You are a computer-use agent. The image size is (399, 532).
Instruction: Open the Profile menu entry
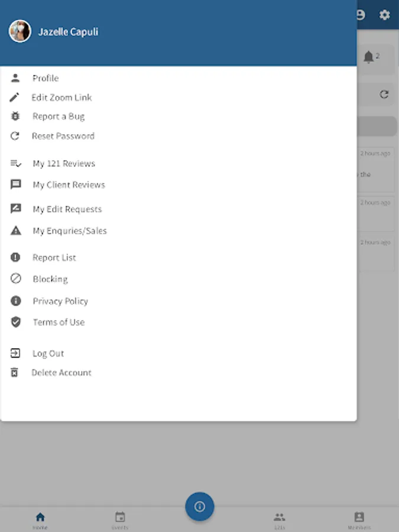(46, 78)
